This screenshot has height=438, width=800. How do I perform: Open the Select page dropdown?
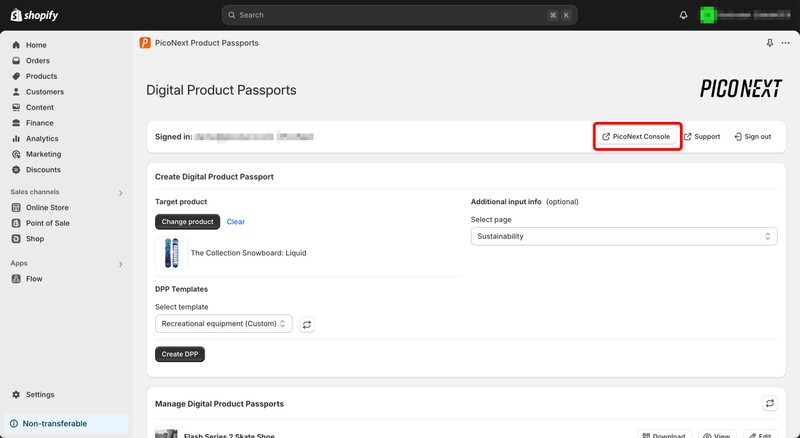624,236
